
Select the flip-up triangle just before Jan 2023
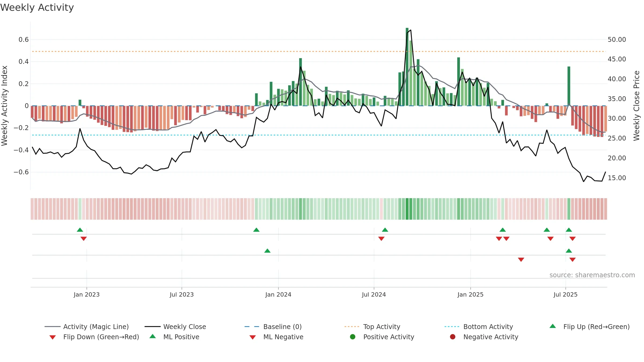pos(80,230)
